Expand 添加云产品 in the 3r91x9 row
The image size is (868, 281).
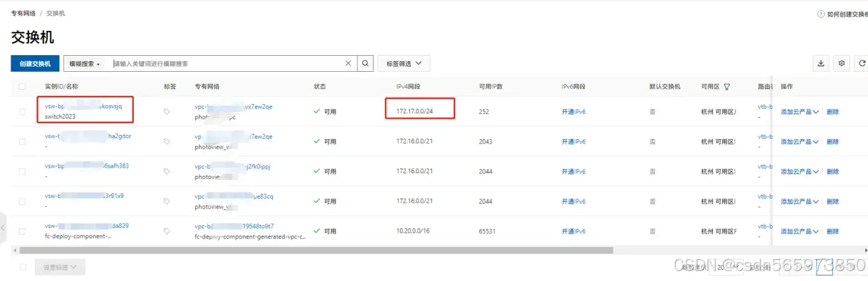(800, 201)
